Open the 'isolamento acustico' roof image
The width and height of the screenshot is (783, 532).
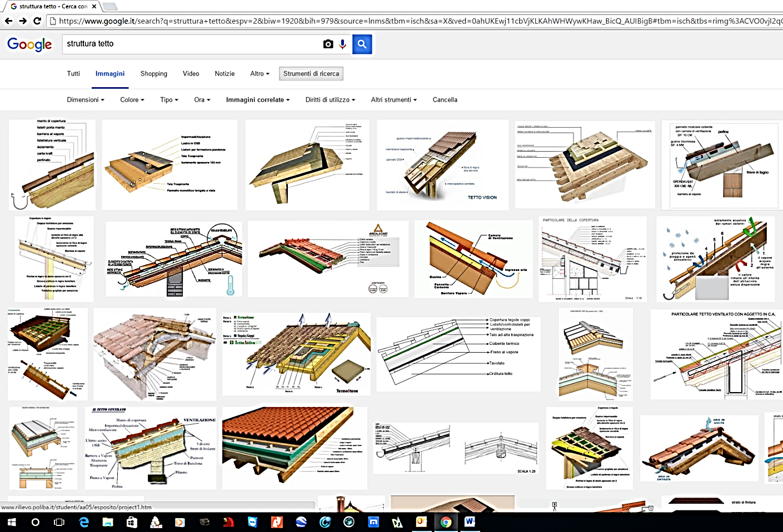coord(716,259)
